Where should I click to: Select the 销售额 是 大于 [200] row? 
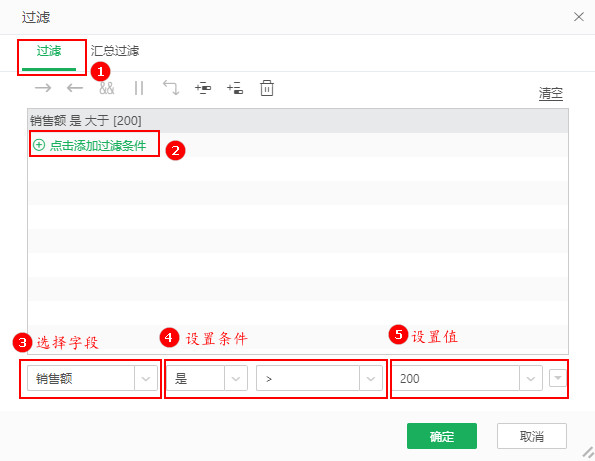click(x=298, y=121)
